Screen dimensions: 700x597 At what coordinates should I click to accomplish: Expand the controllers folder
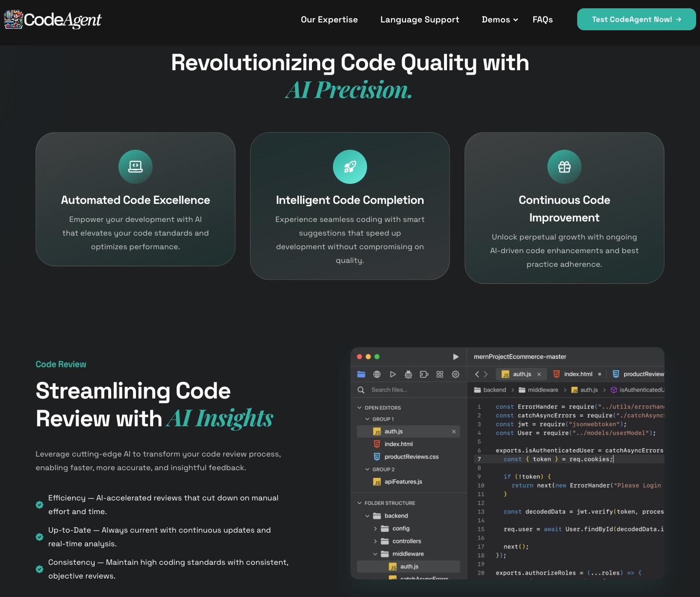coord(375,541)
